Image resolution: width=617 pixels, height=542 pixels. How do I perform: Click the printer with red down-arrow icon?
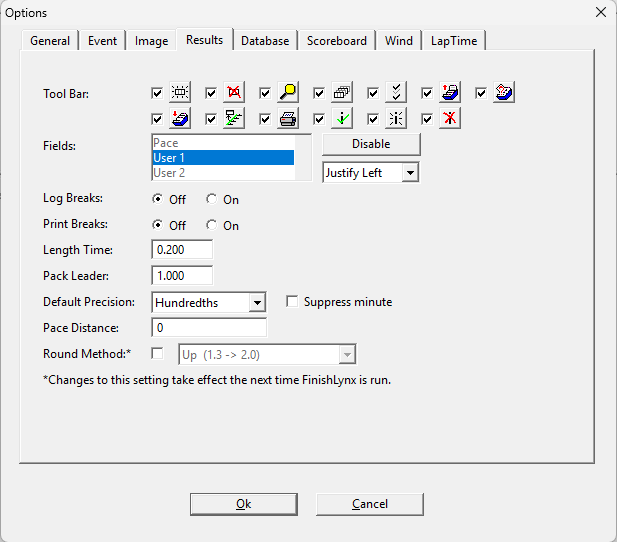click(180, 118)
